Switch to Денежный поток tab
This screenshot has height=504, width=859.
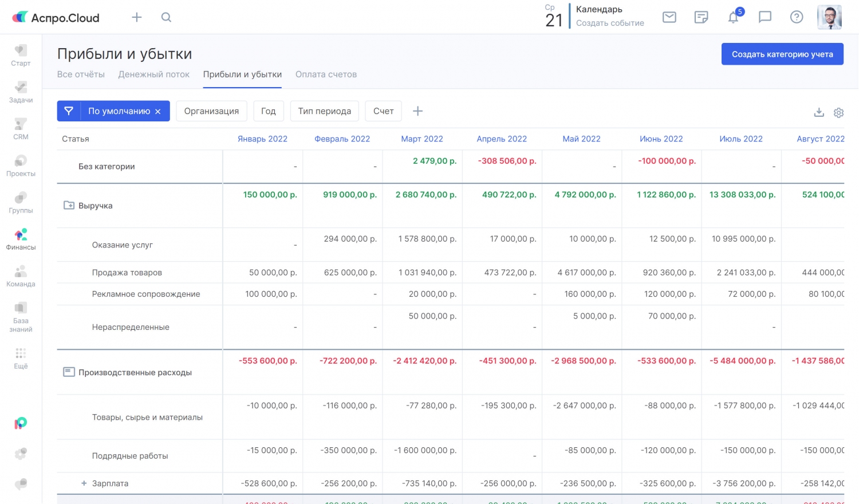(153, 74)
